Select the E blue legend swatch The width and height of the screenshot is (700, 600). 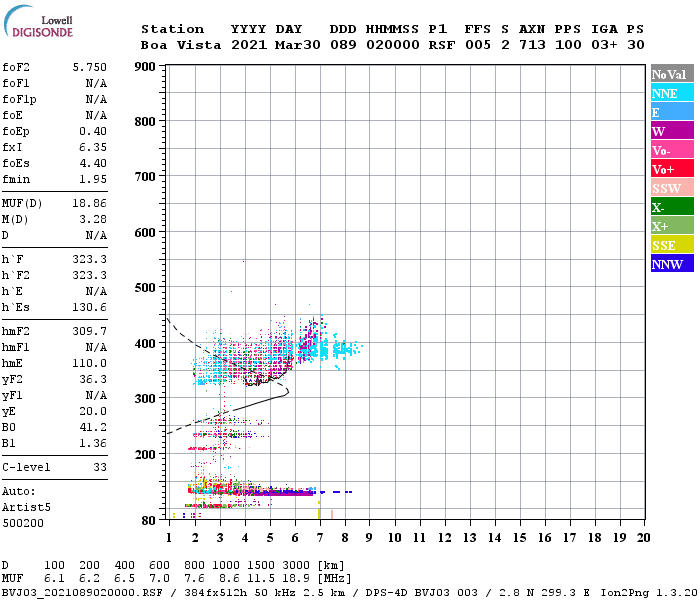pyautogui.click(x=672, y=112)
